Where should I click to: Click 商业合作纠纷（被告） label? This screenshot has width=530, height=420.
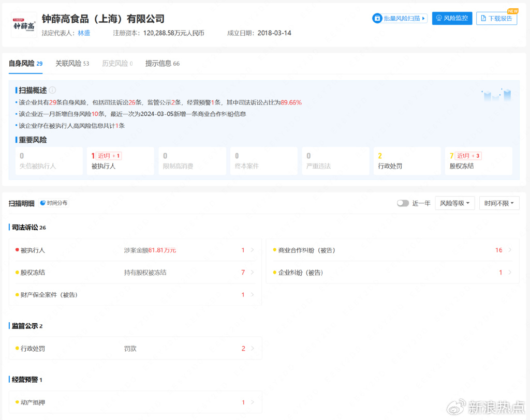pos(307,250)
